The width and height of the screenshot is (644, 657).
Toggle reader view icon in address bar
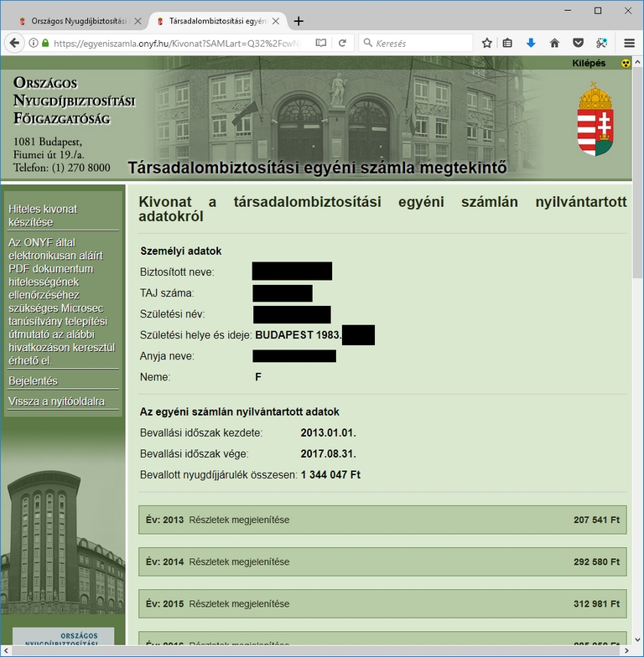320,43
